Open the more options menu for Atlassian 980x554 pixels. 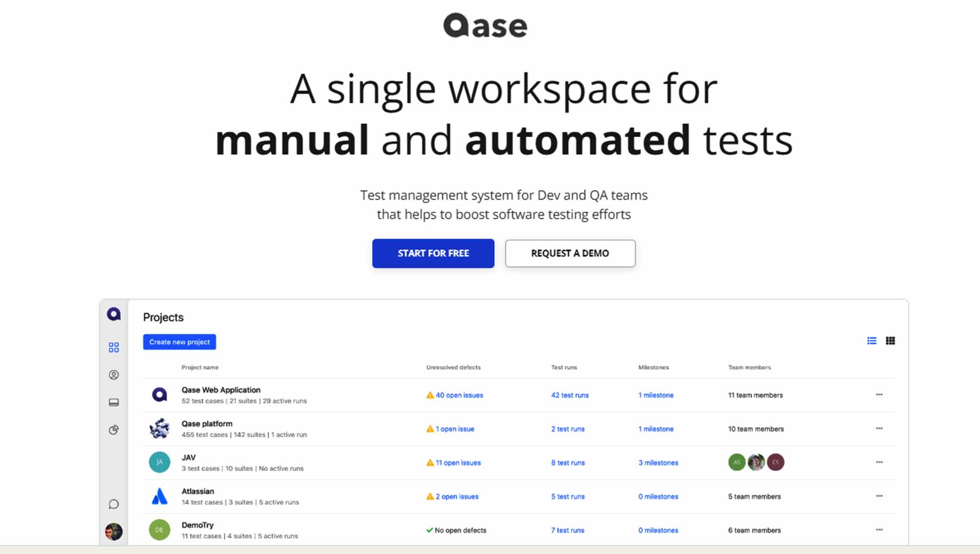[x=879, y=496]
